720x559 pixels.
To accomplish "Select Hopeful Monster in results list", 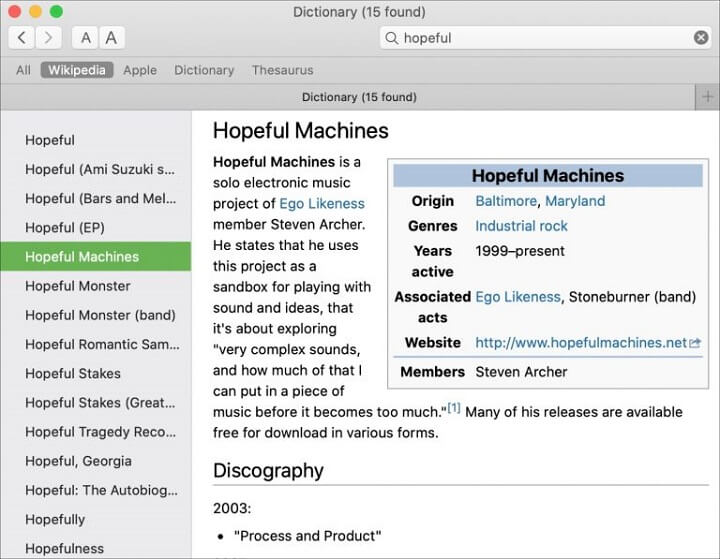I will (96, 286).
